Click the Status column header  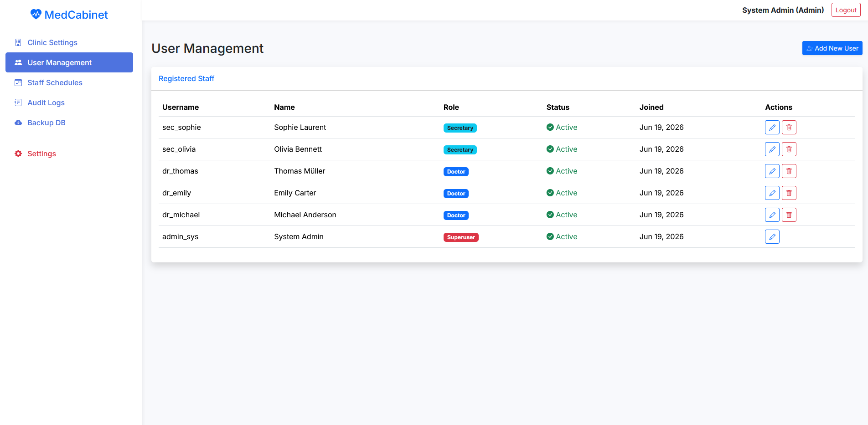558,108
